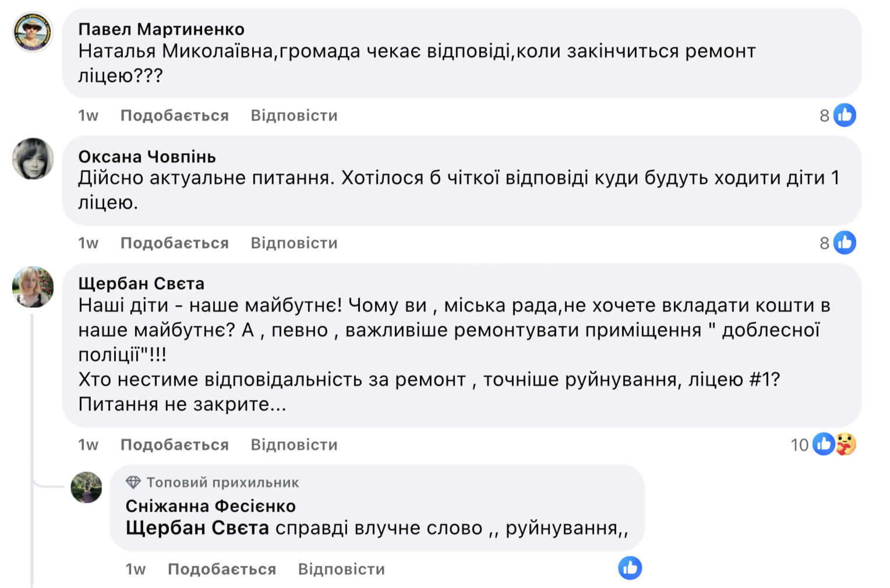
Task: Open the Павел Мартиненко name link
Action: pos(161,29)
